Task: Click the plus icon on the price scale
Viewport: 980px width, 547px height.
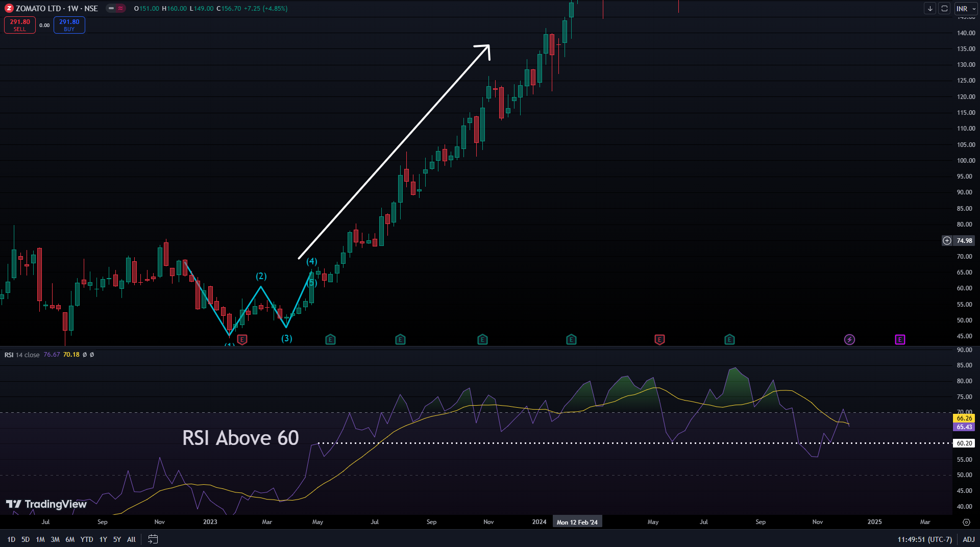Action: click(947, 240)
